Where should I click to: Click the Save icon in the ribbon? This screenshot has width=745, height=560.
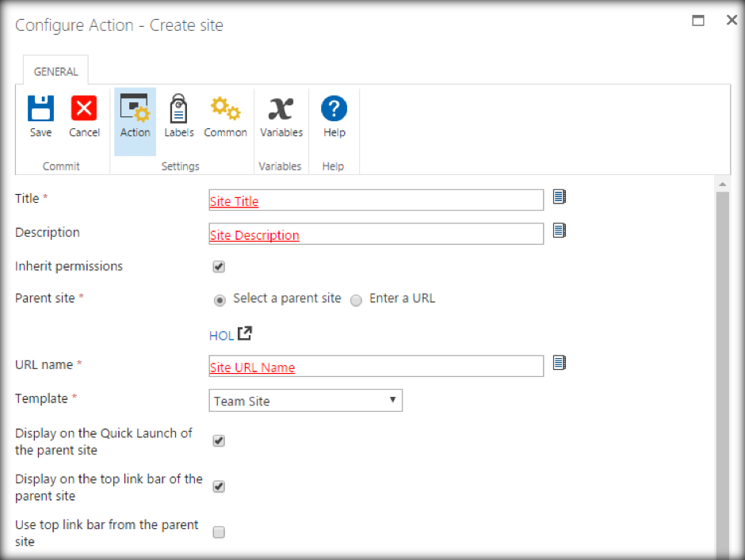[x=40, y=109]
